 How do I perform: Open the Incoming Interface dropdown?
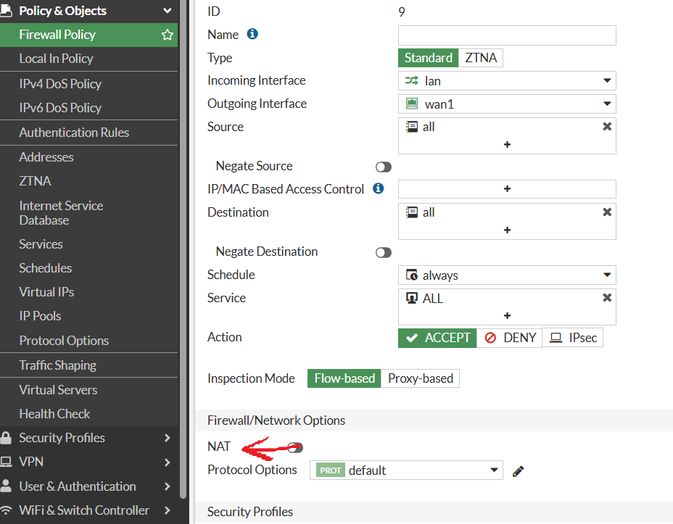point(507,81)
